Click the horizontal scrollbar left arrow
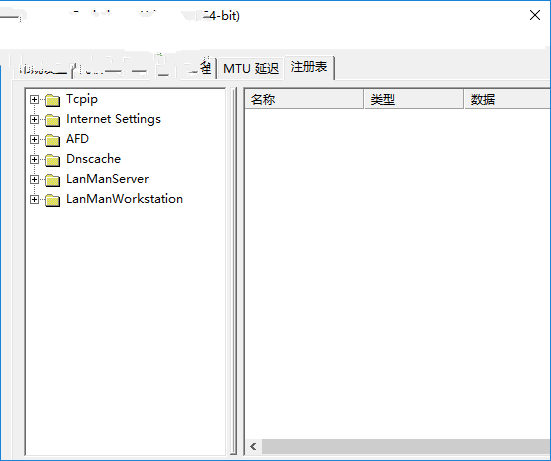This screenshot has width=551, height=461. tap(253, 447)
